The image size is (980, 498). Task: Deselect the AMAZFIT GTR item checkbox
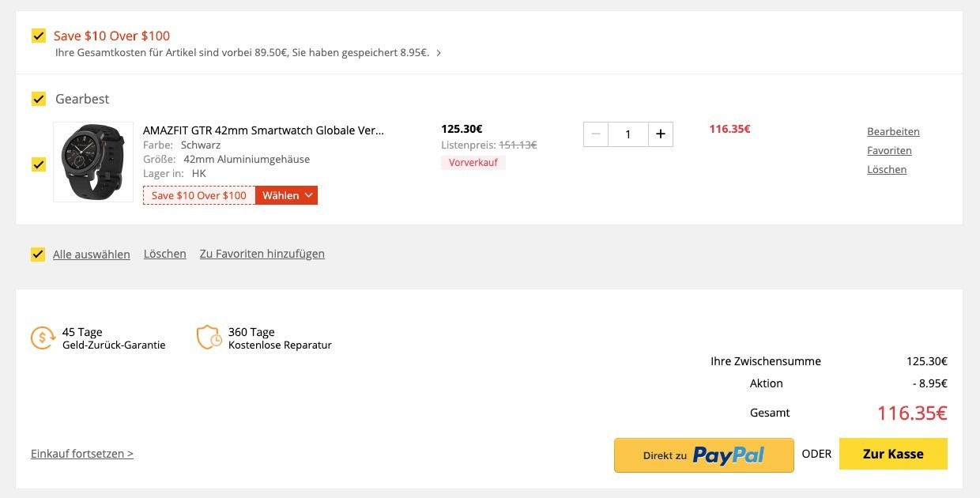38,164
